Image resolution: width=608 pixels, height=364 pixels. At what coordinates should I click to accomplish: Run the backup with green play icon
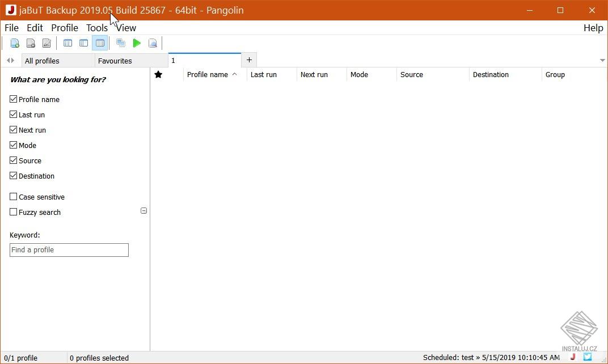pyautogui.click(x=137, y=43)
